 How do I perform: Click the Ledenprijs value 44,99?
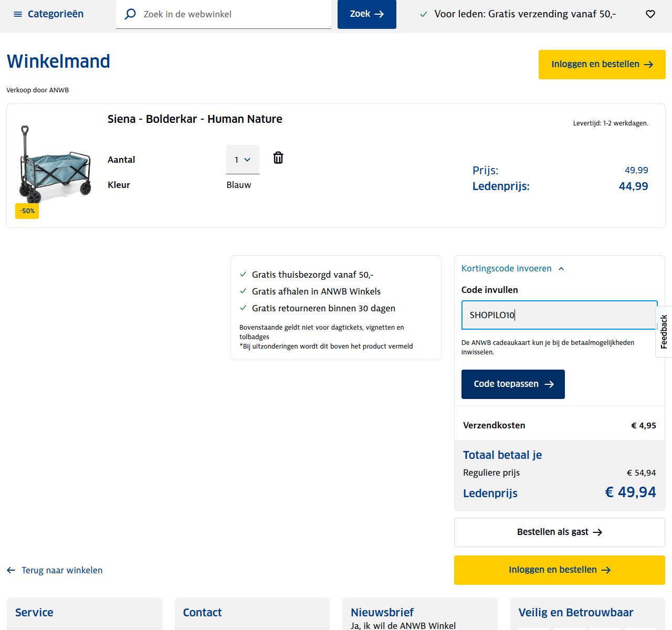(634, 186)
